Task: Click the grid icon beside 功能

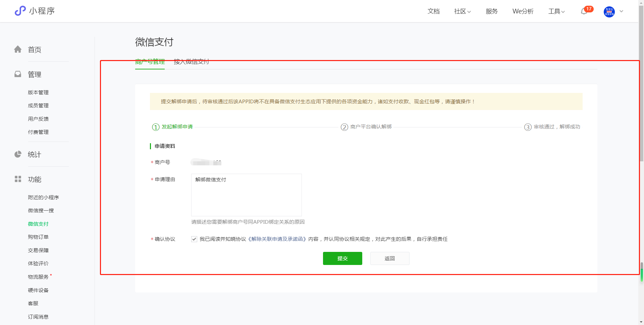Action: click(18, 179)
